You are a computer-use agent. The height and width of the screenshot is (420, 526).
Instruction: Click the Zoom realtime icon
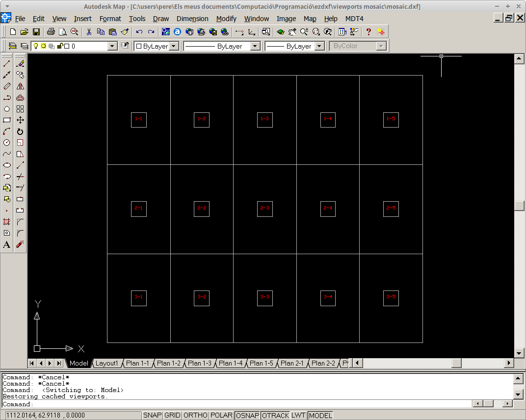(304, 32)
